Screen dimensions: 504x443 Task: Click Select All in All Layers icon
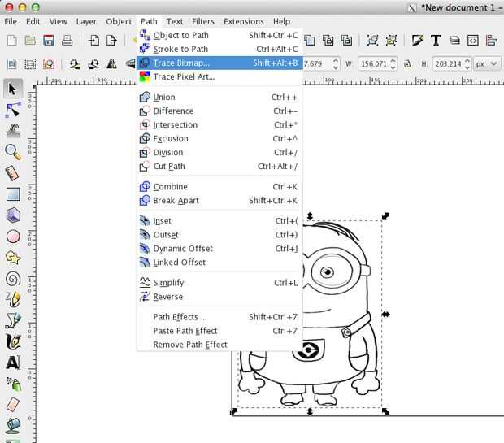click(30, 63)
